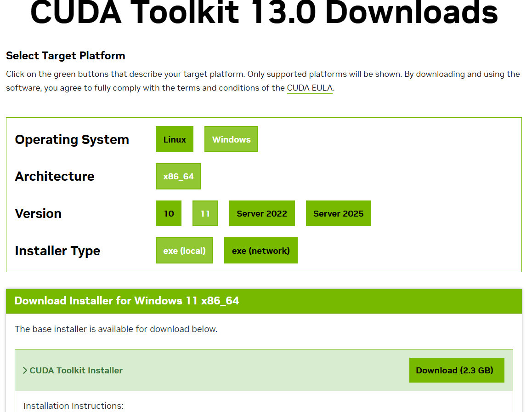Click the Installer Type row label
Screen dimensions: 532x412
[x=57, y=251]
